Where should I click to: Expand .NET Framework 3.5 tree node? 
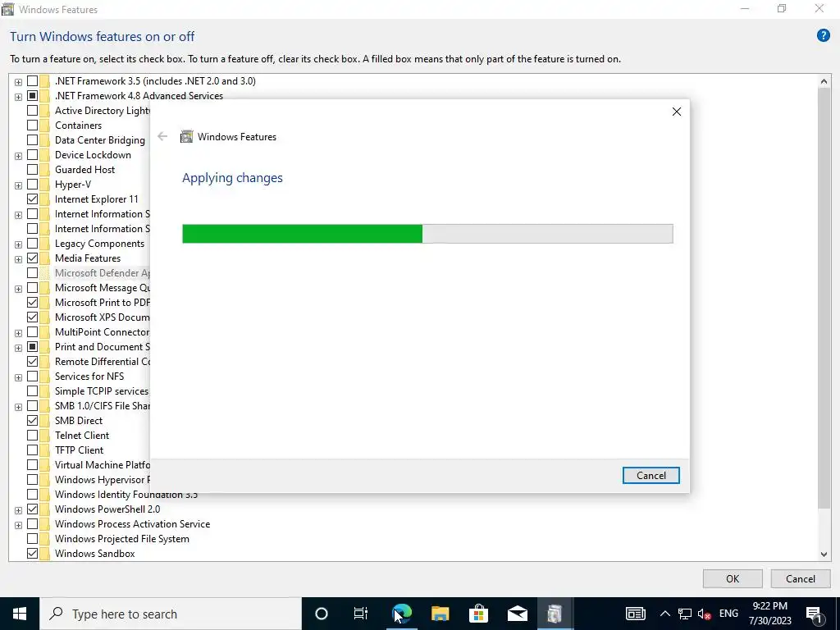click(18, 82)
